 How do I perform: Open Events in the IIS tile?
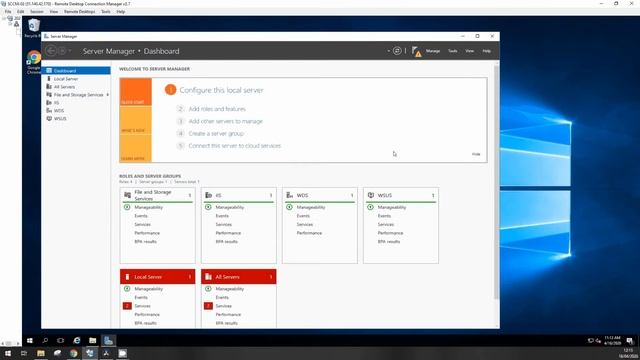[x=222, y=216]
